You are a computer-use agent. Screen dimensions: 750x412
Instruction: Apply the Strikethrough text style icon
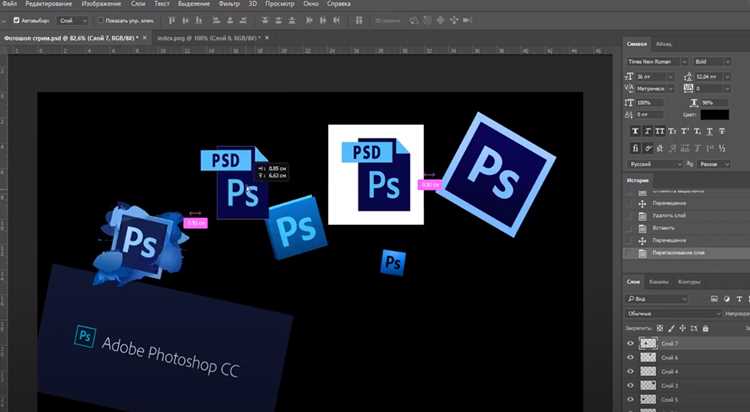coord(722,131)
